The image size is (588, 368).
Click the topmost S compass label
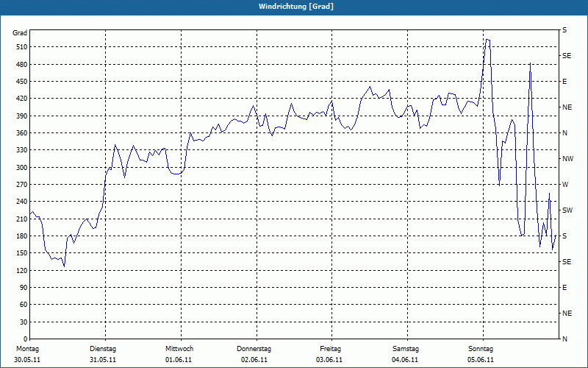(x=564, y=30)
